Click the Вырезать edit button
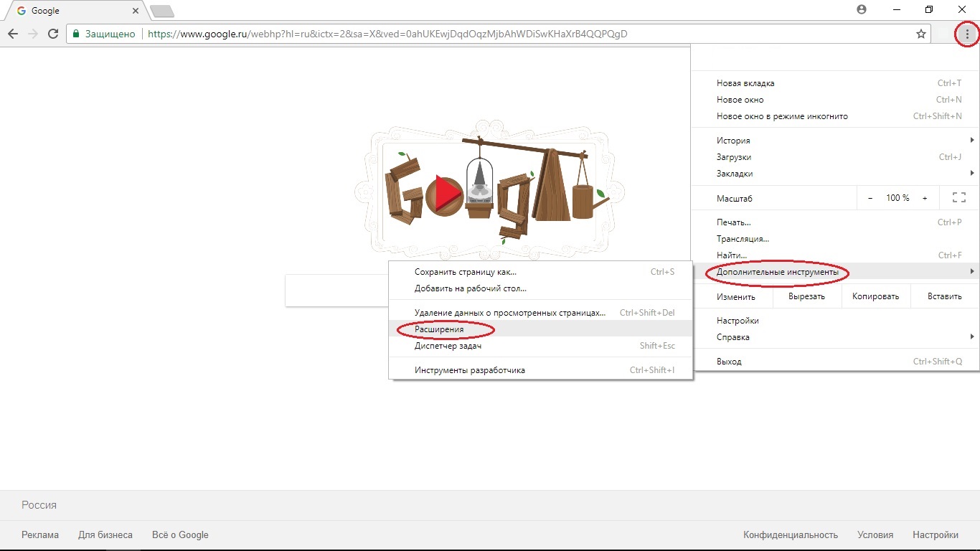Screen dimensions: 980x551 pos(806,296)
